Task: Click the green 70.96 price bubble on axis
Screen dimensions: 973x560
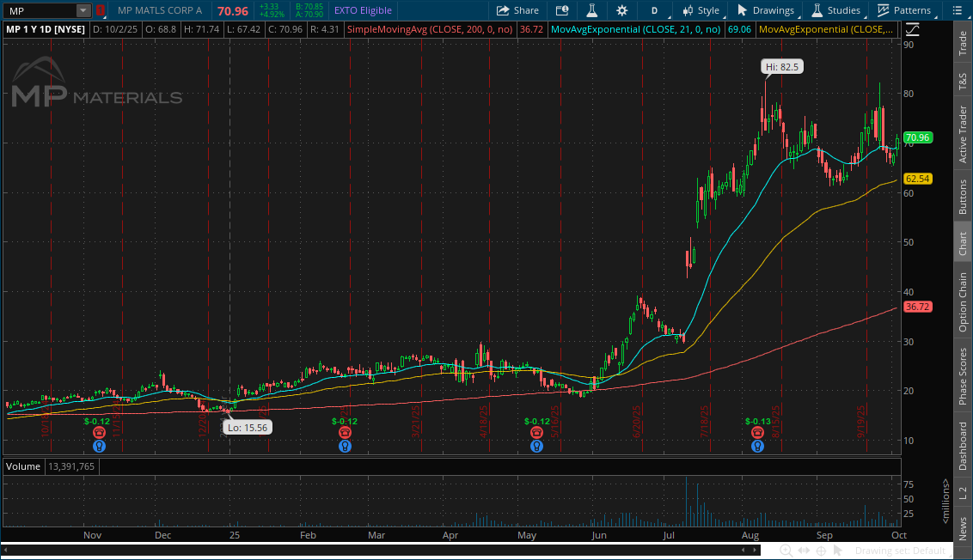Action: click(917, 137)
